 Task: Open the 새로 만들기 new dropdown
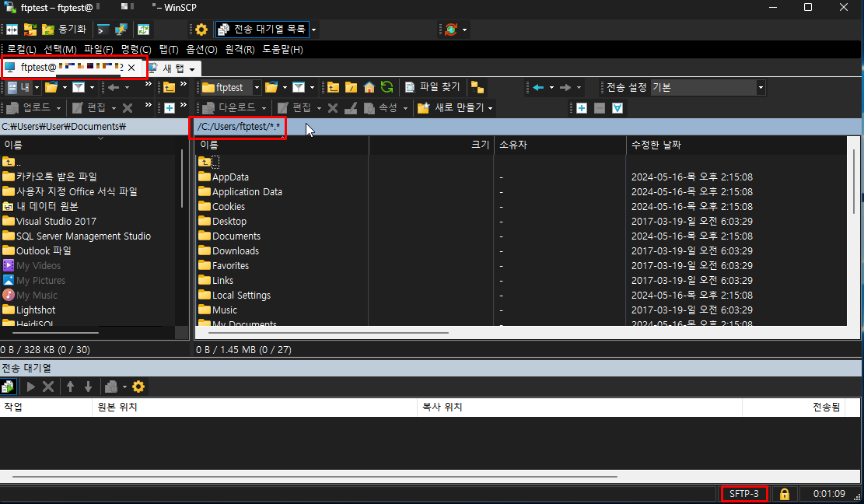click(x=455, y=108)
